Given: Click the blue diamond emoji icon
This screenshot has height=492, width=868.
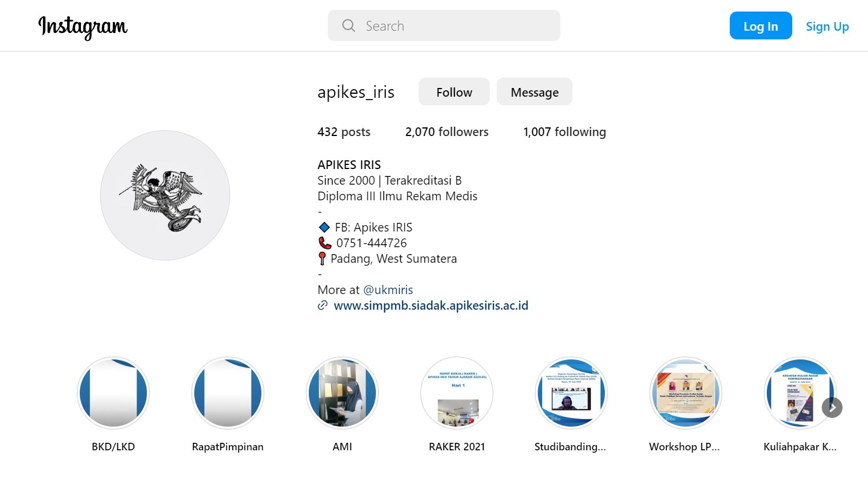Looking at the screenshot, I should click(324, 227).
